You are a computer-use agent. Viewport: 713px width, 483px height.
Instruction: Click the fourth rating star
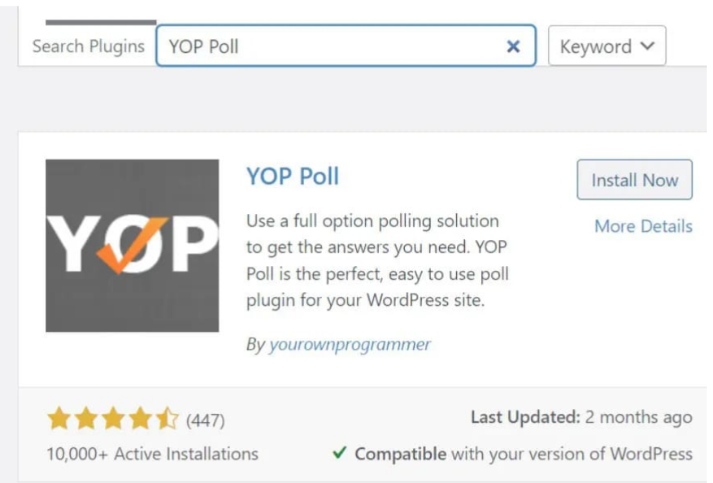(x=140, y=418)
